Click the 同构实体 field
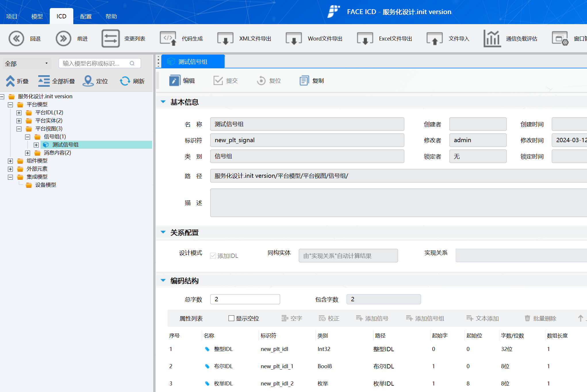The image size is (587, 392). tap(348, 256)
